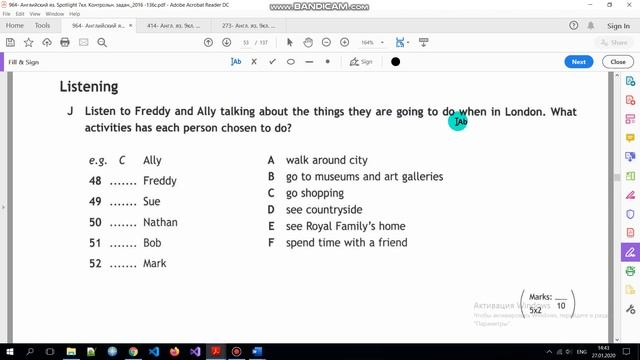The width and height of the screenshot is (640, 360).
Task: Print the document with the printer icon
Action: pos(65,42)
